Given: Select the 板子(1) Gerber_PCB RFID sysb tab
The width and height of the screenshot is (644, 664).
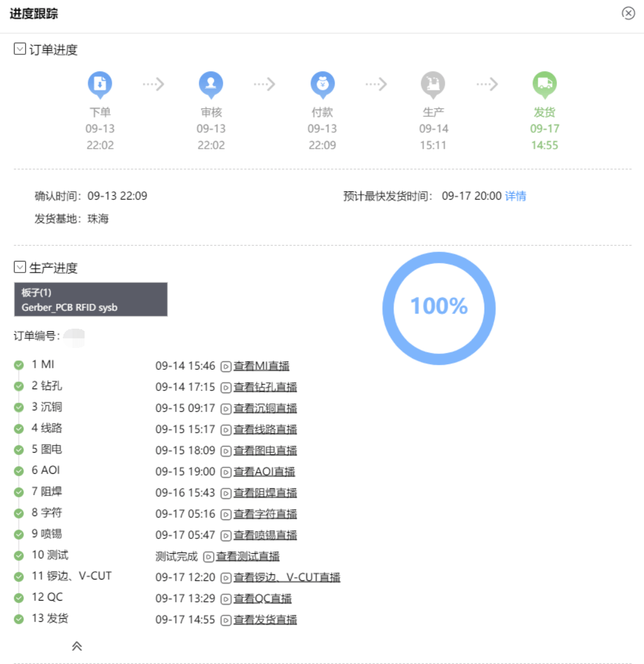Looking at the screenshot, I should coord(91,300).
